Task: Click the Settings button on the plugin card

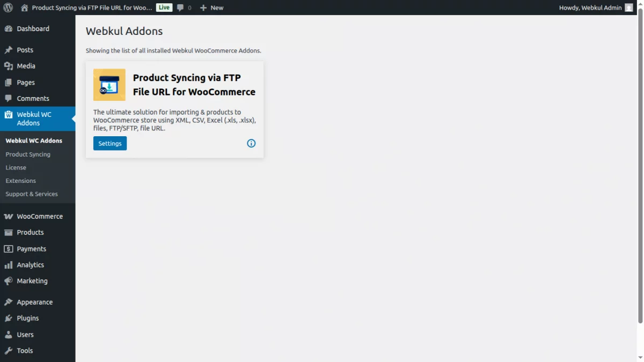Action: (109, 143)
